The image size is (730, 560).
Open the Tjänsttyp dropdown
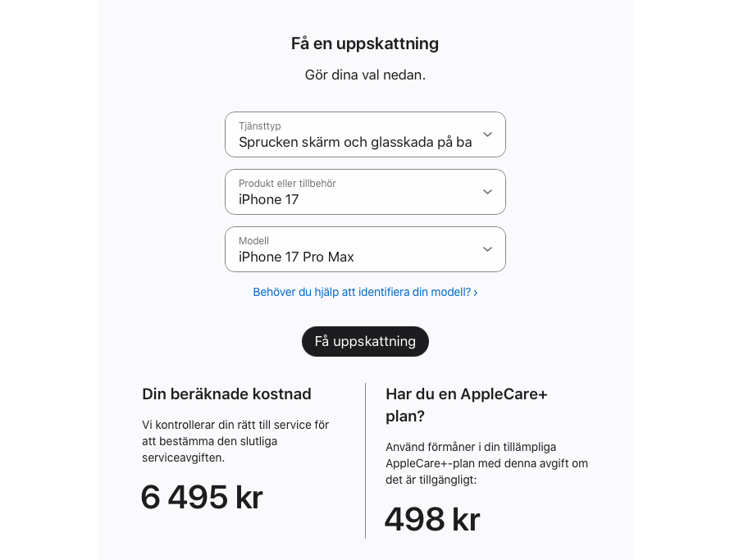point(365,134)
